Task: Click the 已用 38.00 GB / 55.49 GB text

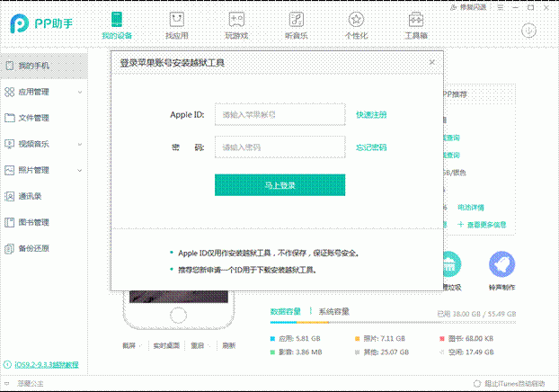Action: coord(476,314)
